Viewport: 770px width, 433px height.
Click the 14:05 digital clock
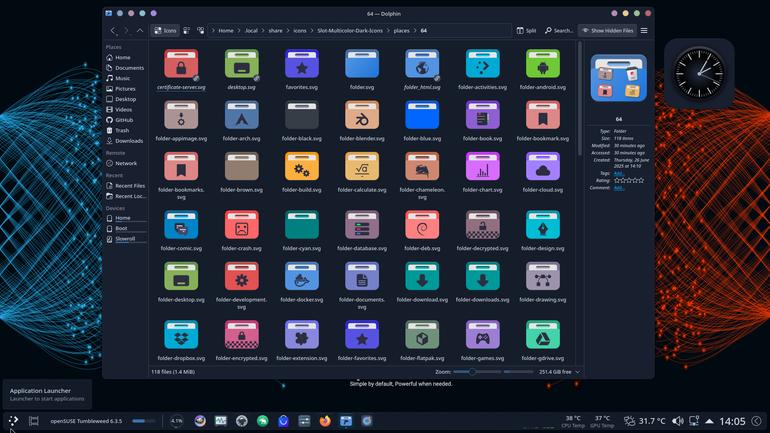pyautogui.click(x=732, y=421)
